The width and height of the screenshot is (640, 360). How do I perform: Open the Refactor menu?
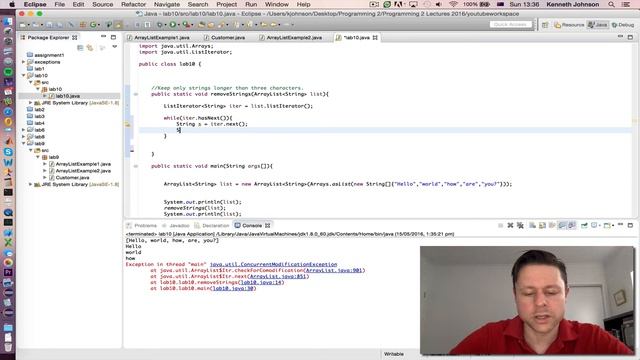click(133, 4)
